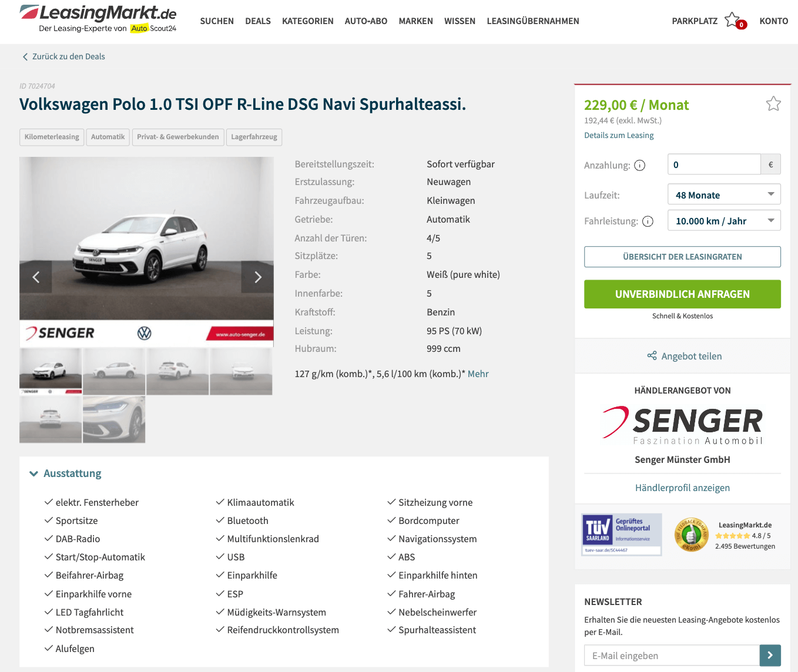Click Lagerfahrzeug tag

[x=254, y=137]
